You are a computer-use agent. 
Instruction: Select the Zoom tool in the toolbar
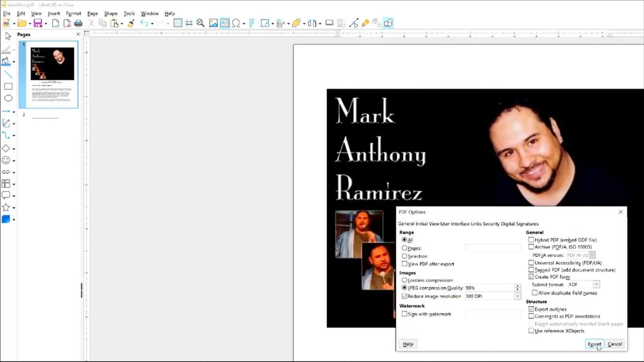(200, 23)
